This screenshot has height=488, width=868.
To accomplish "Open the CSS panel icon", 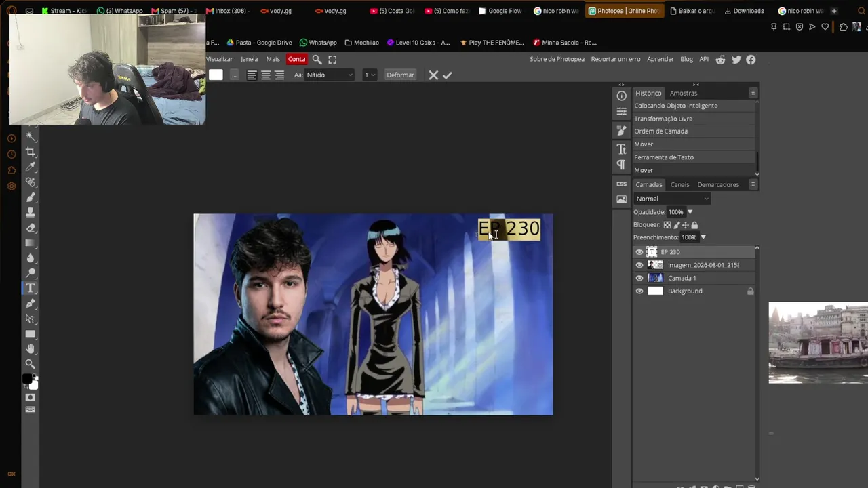I will click(x=621, y=184).
